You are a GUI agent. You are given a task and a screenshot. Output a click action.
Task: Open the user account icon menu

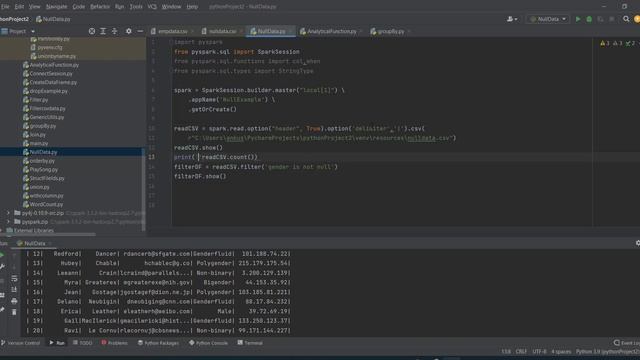coord(511,19)
